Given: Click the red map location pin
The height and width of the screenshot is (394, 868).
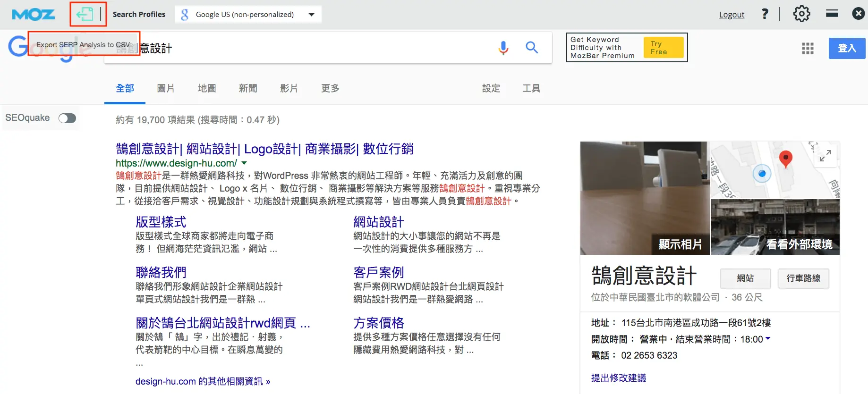Looking at the screenshot, I should coord(785,159).
